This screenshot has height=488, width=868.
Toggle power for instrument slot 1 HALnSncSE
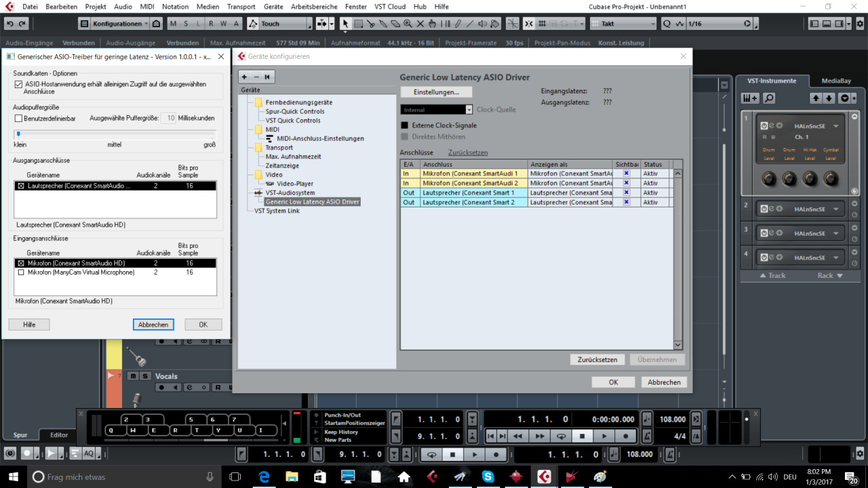[x=764, y=126]
